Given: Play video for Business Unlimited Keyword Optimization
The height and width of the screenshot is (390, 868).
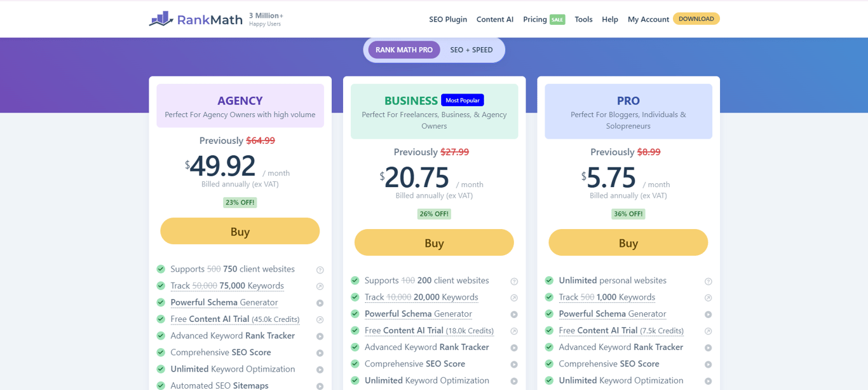Looking at the screenshot, I should (514, 381).
